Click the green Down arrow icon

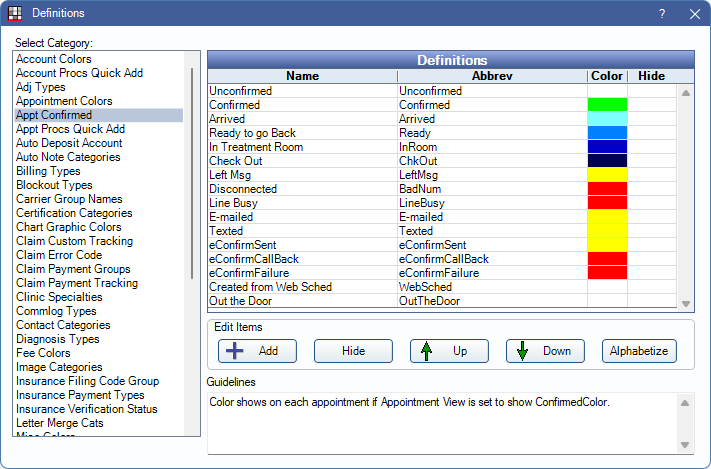(522, 351)
